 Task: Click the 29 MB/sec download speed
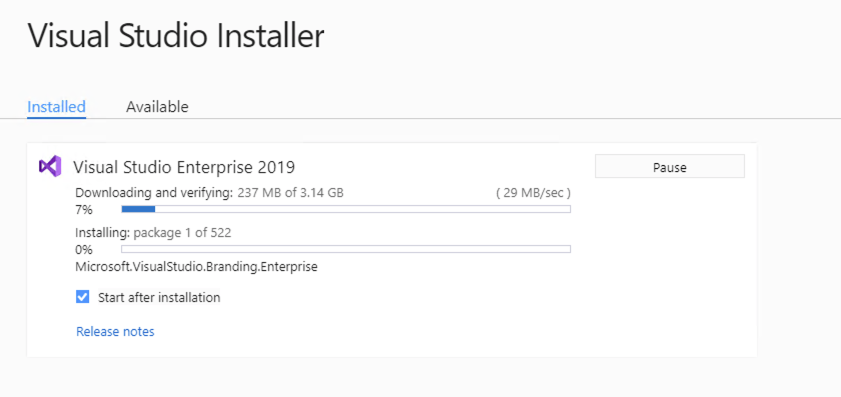tap(533, 193)
